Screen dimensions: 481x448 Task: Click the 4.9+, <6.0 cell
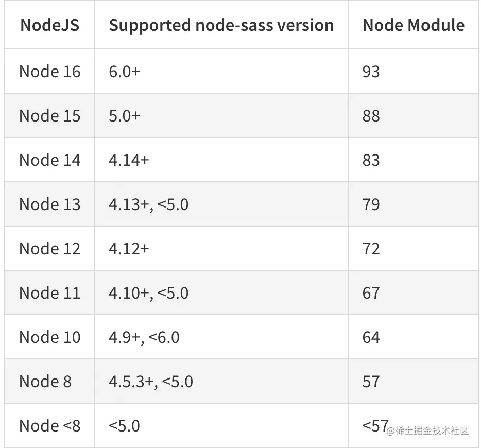pyautogui.click(x=144, y=337)
